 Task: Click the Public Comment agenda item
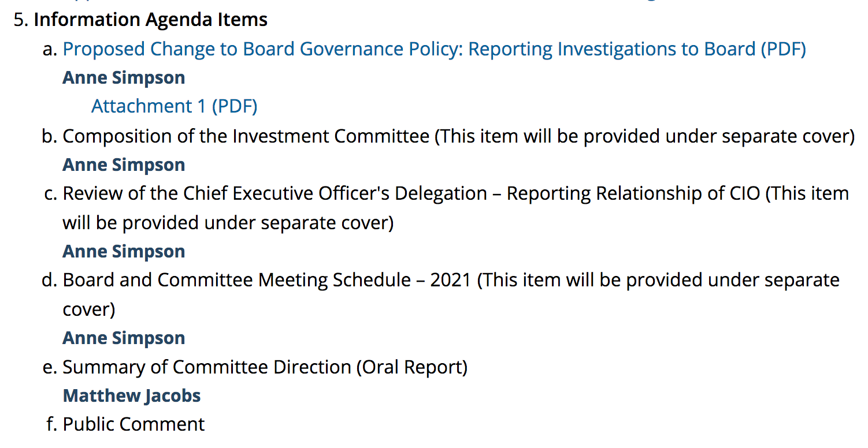click(133, 424)
